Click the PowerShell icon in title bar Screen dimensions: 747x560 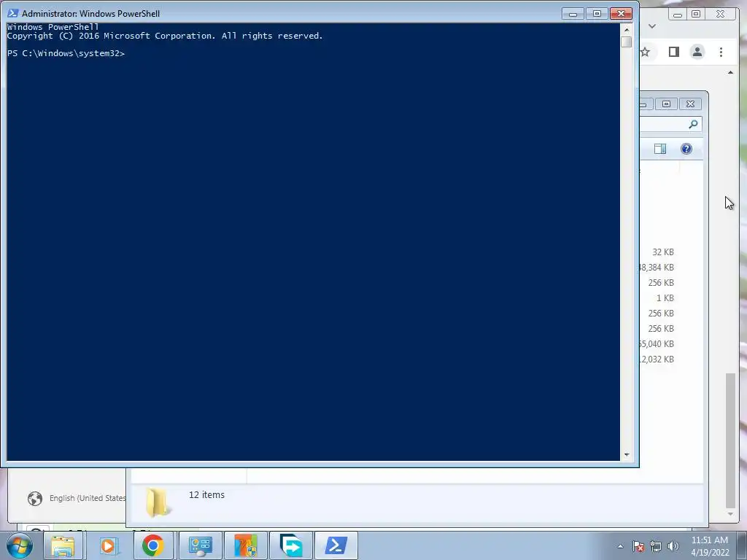point(13,13)
